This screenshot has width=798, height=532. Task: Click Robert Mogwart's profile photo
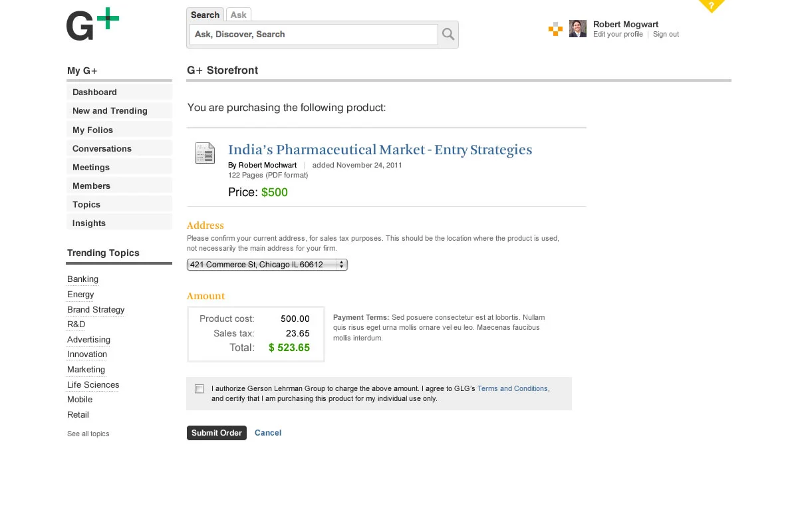pyautogui.click(x=578, y=29)
